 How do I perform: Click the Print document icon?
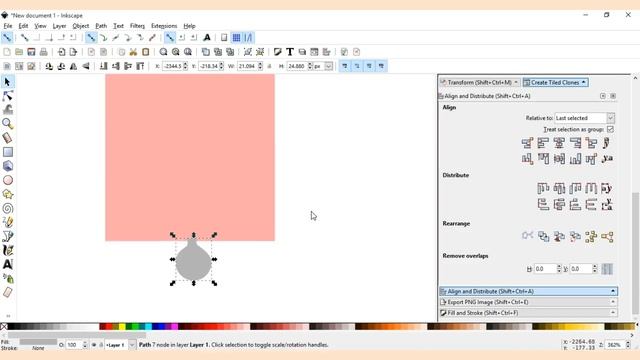click(43, 52)
